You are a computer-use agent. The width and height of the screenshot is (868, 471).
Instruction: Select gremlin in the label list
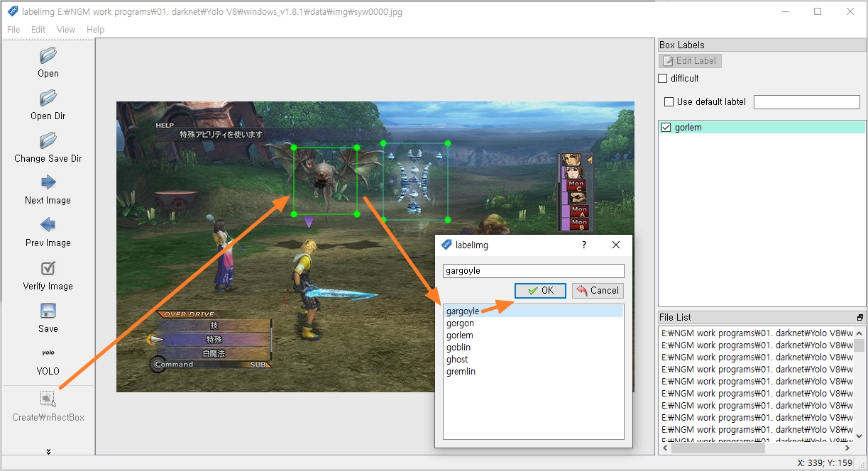[x=534, y=372]
